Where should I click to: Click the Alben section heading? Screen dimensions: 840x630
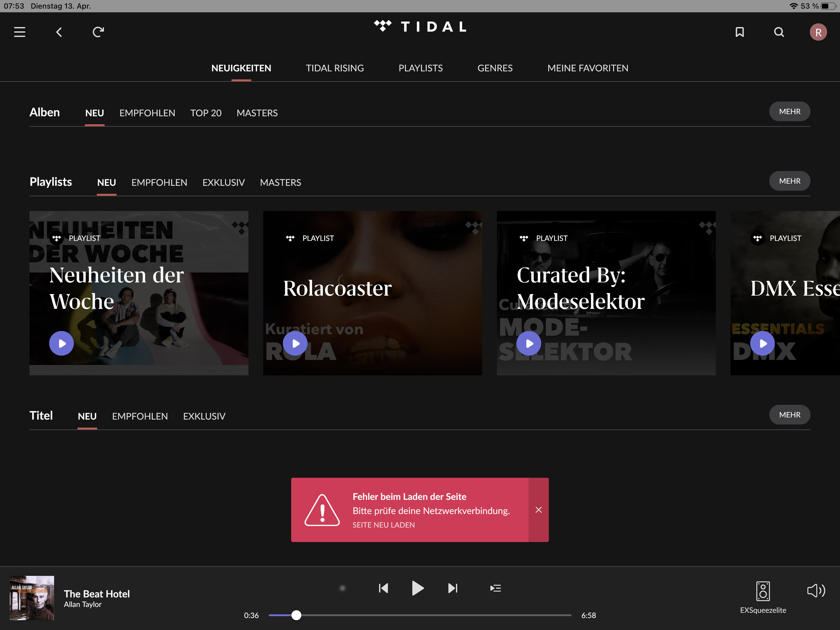click(45, 112)
